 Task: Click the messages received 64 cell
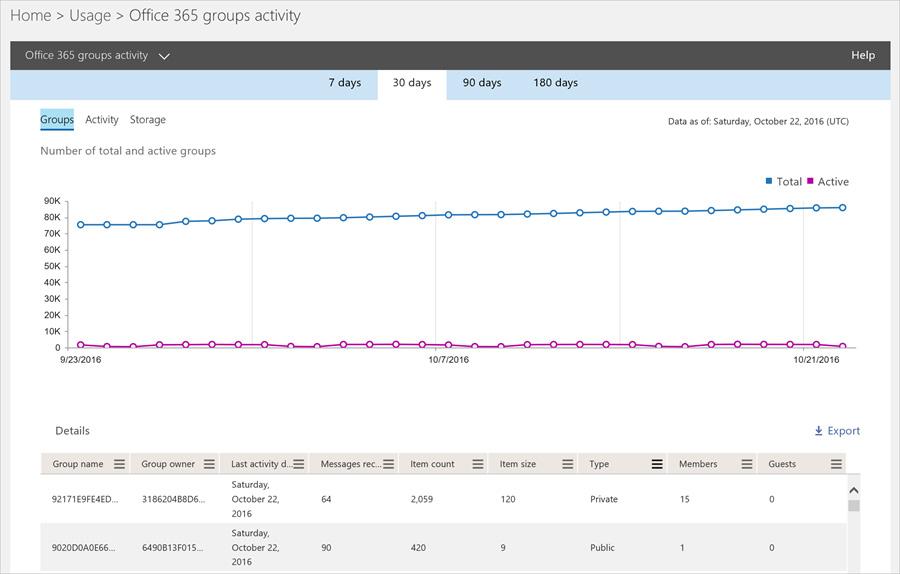click(x=326, y=499)
